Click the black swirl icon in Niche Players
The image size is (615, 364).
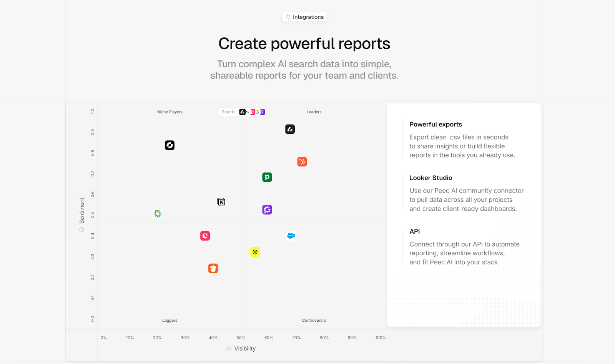pyautogui.click(x=170, y=145)
